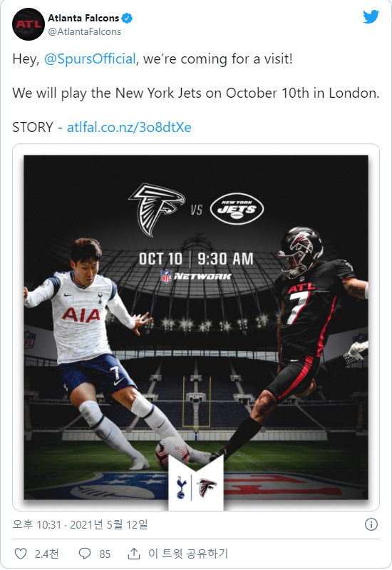The height and width of the screenshot is (570, 392).
Task: Open the Atlanta Falcons profile avatar
Action: 29,24
